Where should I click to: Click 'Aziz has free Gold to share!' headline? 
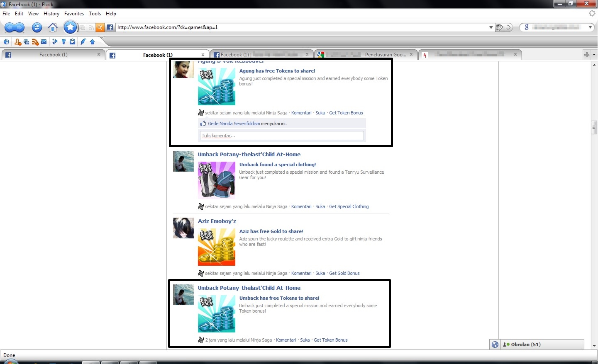(x=271, y=231)
